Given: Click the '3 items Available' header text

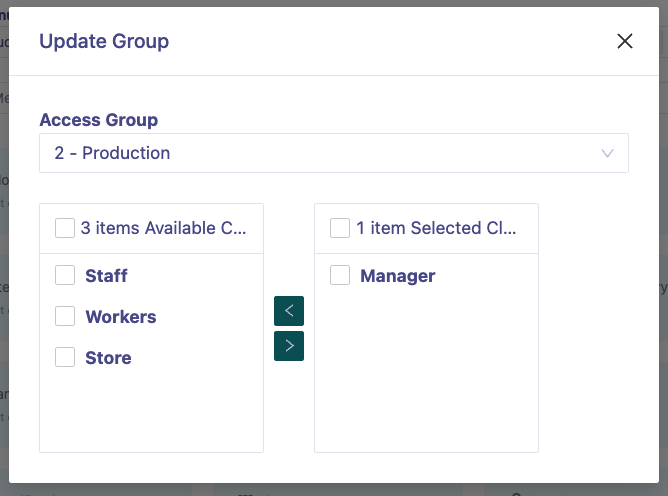Looking at the screenshot, I should pos(163,228).
